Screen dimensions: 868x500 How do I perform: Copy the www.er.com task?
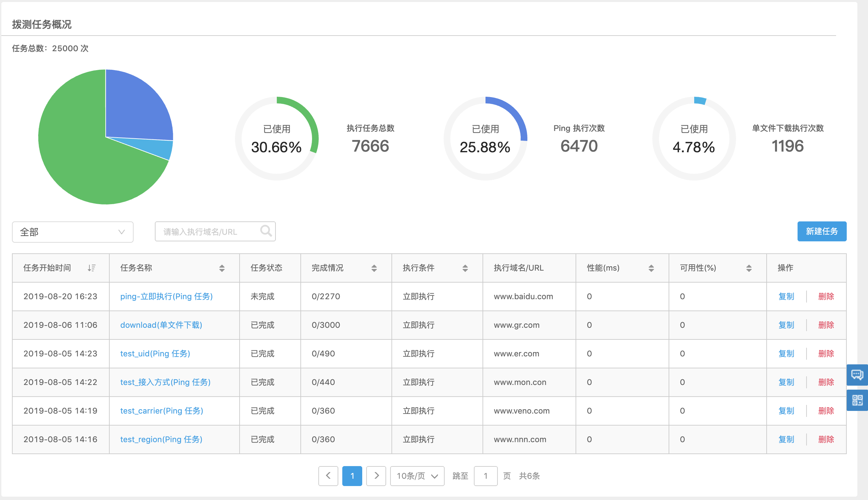786,353
